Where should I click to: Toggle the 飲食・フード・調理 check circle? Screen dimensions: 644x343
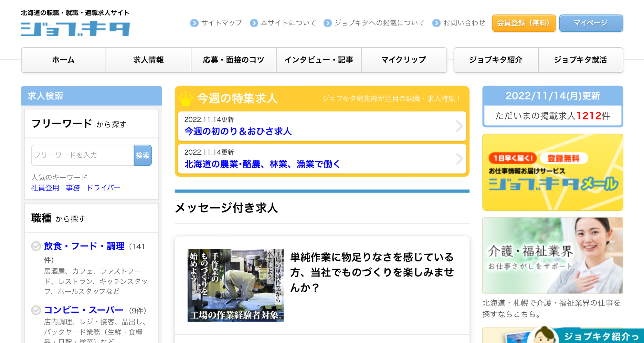coord(36,246)
